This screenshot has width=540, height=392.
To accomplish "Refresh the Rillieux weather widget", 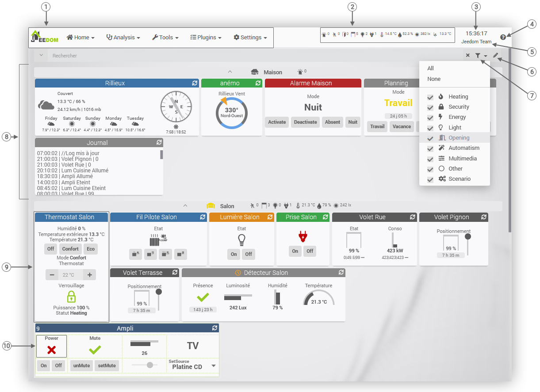I will pyautogui.click(x=195, y=83).
